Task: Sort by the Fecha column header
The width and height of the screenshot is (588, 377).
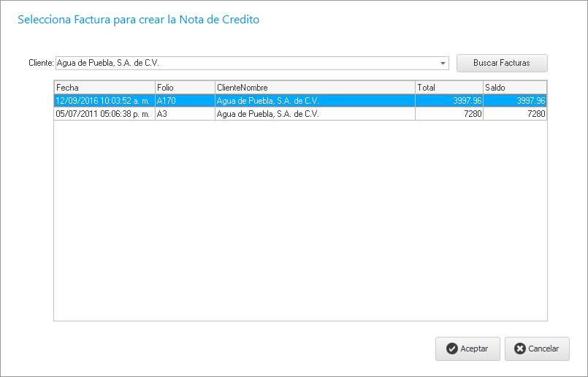Action: tap(104, 88)
